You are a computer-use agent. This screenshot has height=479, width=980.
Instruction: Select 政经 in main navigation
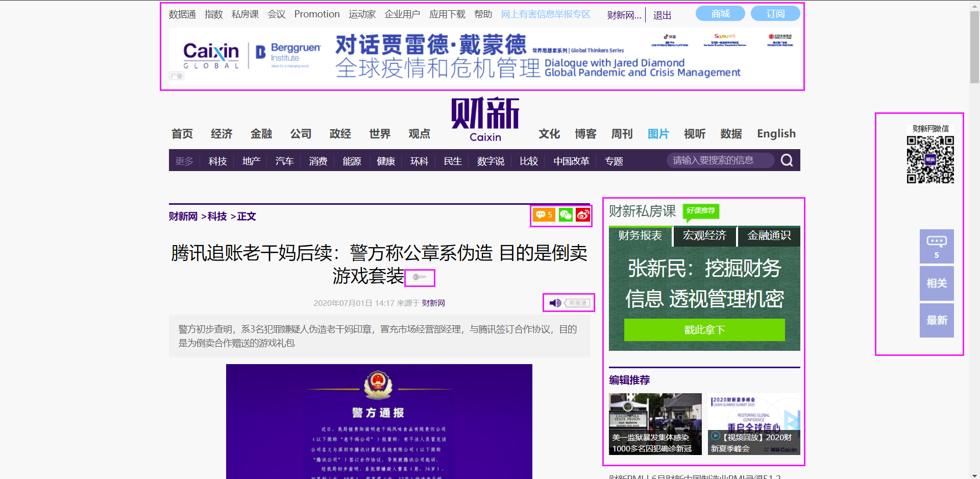click(340, 134)
